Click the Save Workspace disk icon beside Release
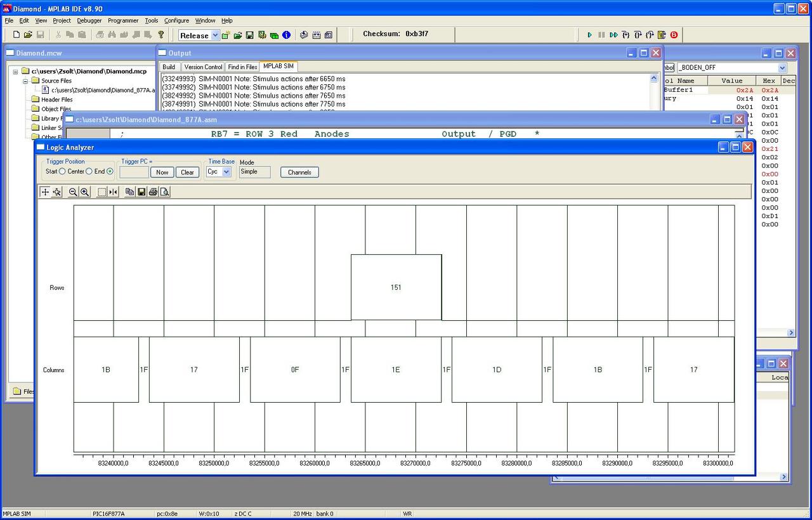Image resolution: width=812 pixels, height=520 pixels. (x=250, y=35)
